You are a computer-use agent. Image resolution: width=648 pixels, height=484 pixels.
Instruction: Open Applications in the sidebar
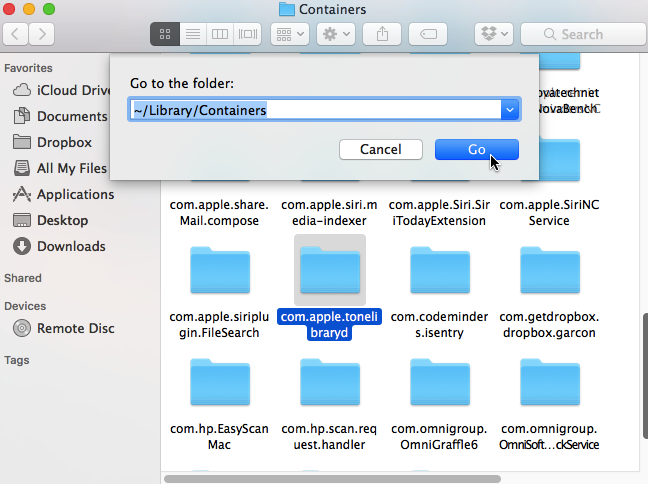64,194
